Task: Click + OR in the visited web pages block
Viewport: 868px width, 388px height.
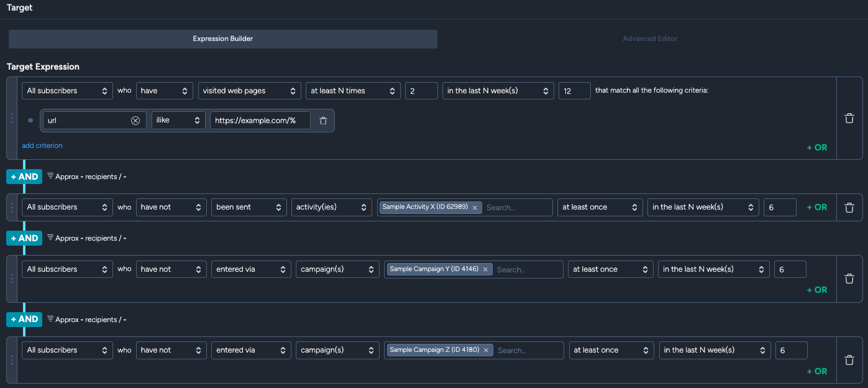Action: click(817, 147)
